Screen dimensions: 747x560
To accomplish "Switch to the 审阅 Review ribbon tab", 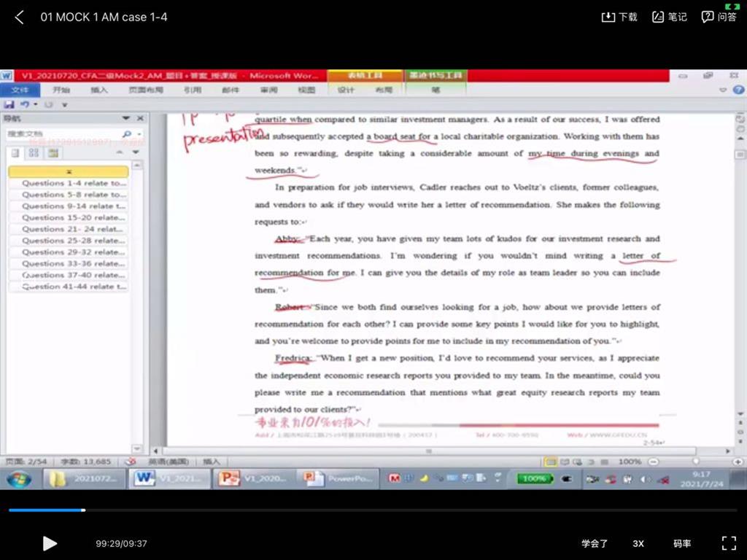I will (x=268, y=90).
